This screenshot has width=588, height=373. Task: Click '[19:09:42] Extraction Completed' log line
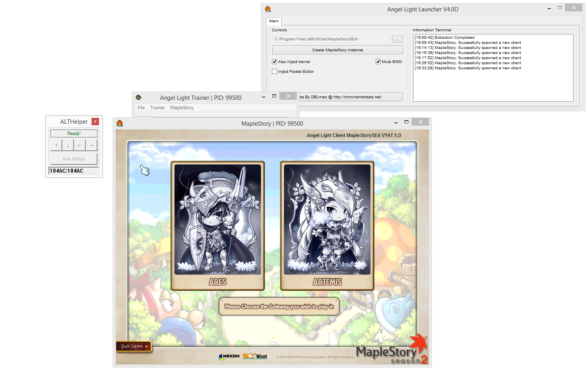tap(444, 38)
